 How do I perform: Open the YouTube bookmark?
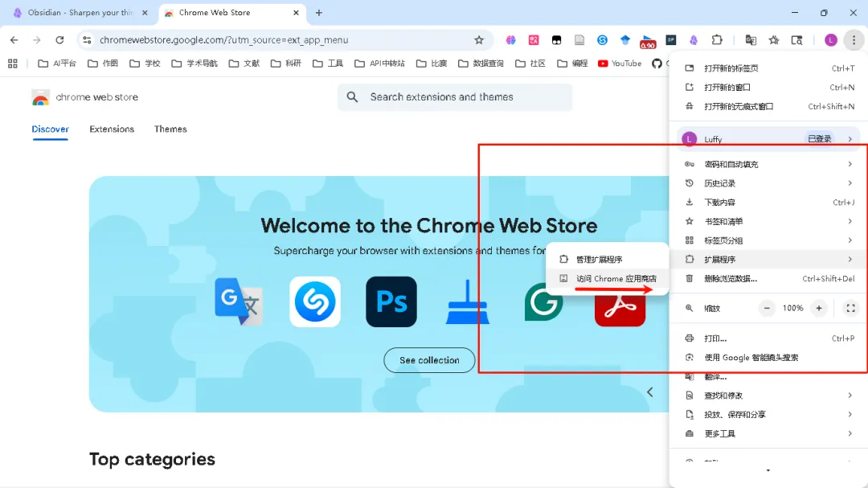620,64
